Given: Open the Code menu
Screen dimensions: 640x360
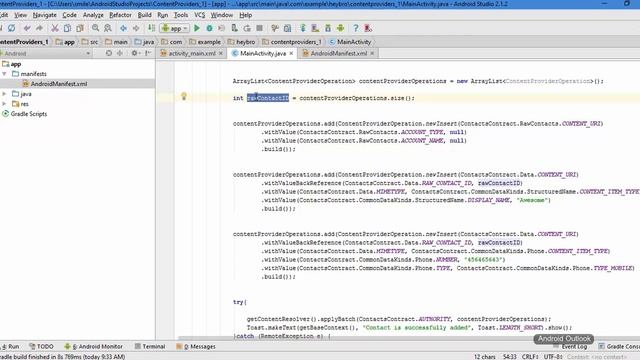Looking at the screenshot, I should click(69, 15).
